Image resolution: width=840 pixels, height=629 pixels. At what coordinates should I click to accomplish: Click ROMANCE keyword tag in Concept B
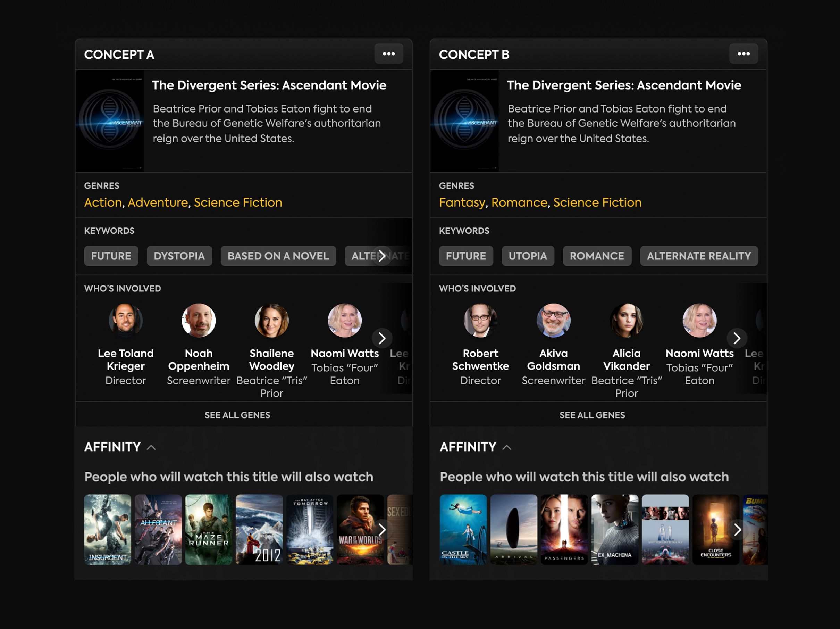pyautogui.click(x=597, y=256)
